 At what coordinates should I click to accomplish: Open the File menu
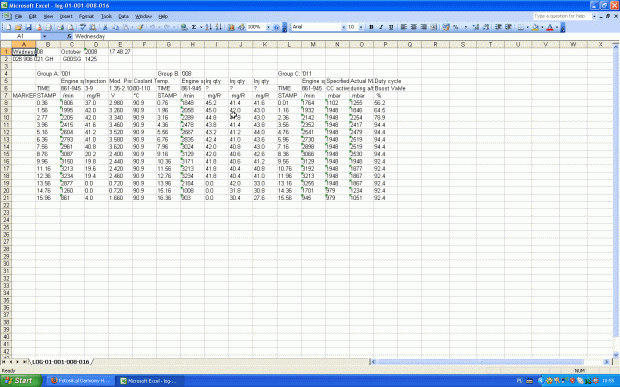[x=19, y=17]
